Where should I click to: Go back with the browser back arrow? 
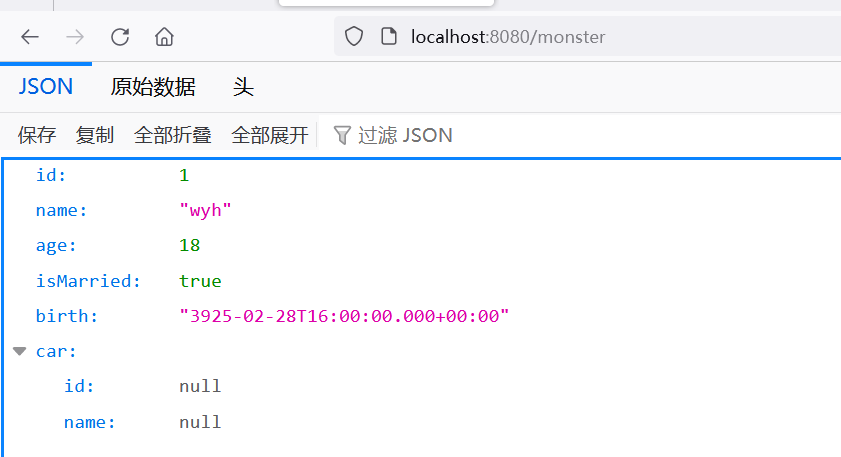(x=30, y=37)
